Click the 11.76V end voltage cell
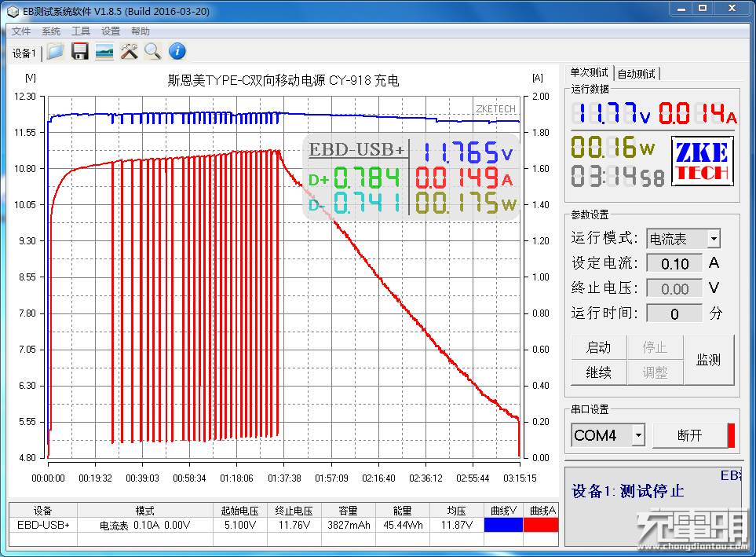This screenshot has height=557, width=756. (294, 525)
